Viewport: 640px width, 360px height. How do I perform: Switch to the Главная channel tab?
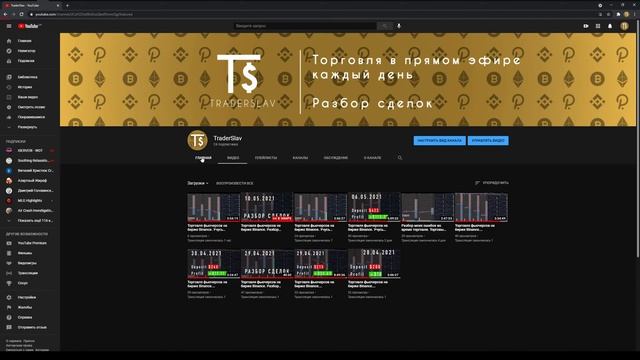(203, 158)
